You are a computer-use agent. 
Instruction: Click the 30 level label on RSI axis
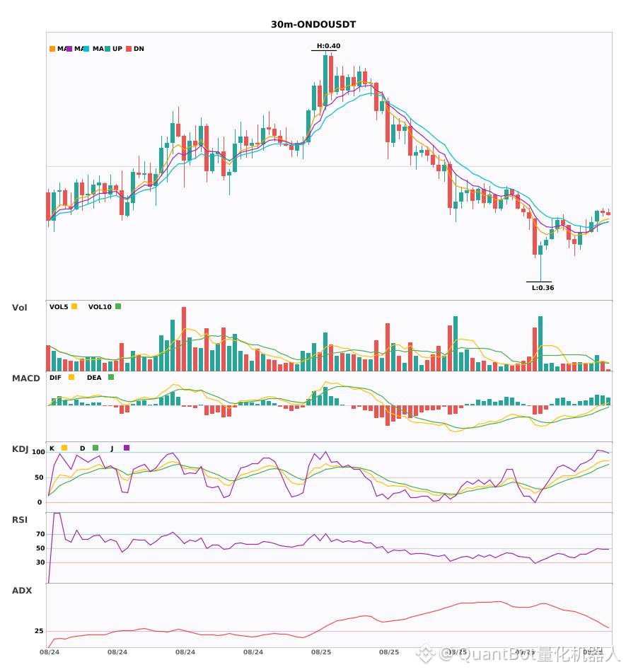click(40, 562)
